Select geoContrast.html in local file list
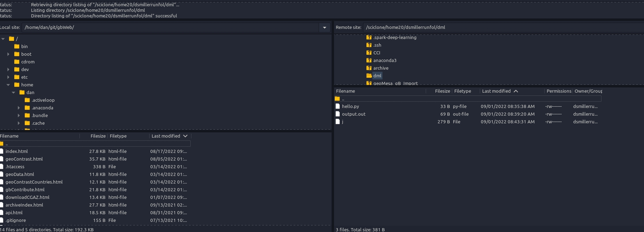The image size is (644, 232). click(x=24, y=159)
